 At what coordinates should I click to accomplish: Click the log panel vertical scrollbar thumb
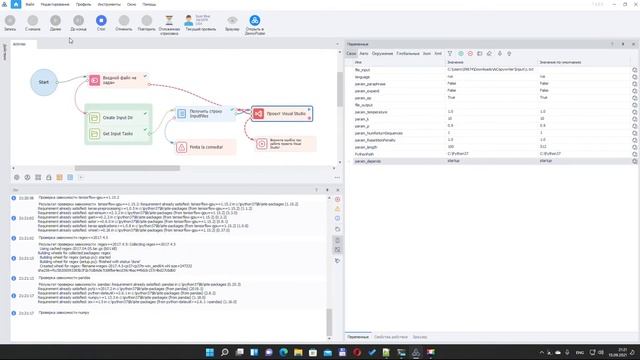click(x=329, y=322)
